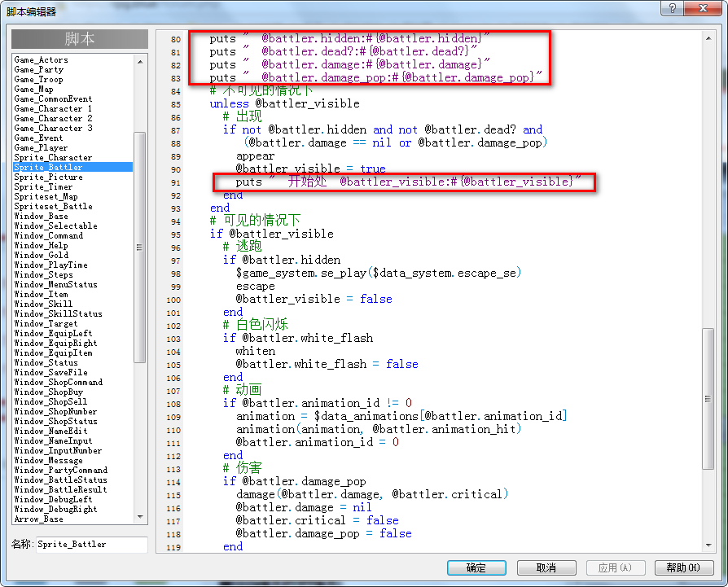Open the Window_SaveFile script
This screenshot has width=728, height=587.
(x=51, y=372)
